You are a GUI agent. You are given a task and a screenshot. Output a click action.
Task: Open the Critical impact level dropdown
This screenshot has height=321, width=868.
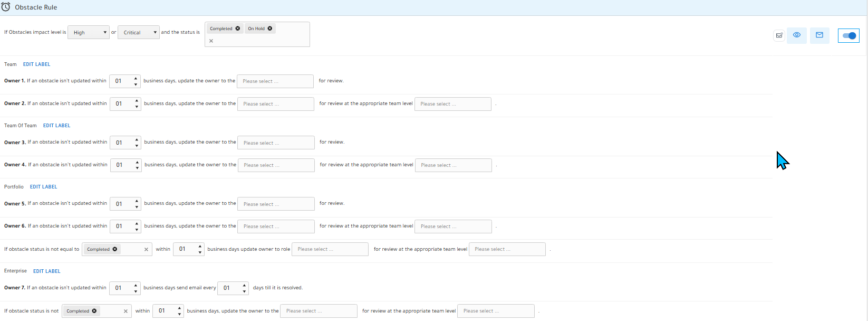(139, 33)
